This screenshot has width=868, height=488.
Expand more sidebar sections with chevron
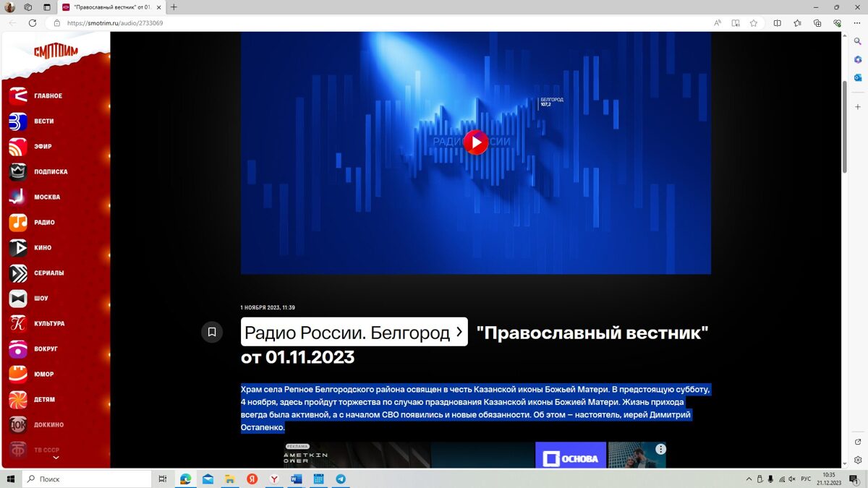click(x=56, y=458)
